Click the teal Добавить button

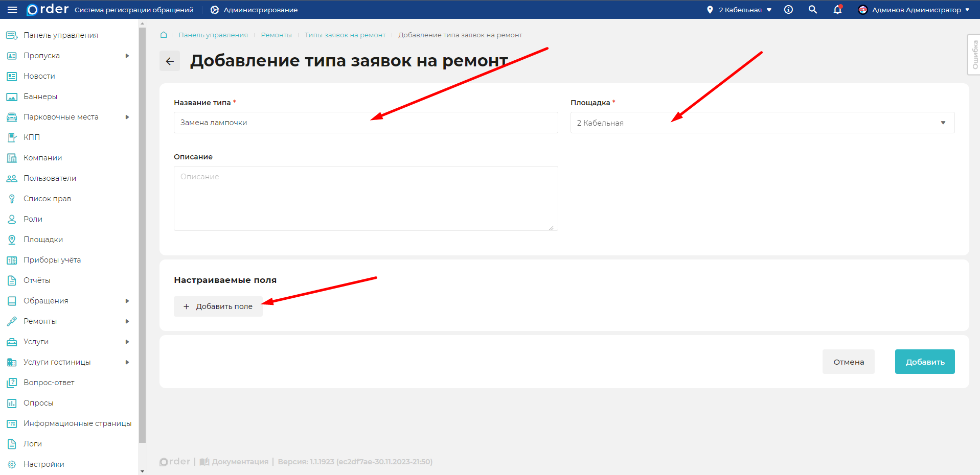924,362
